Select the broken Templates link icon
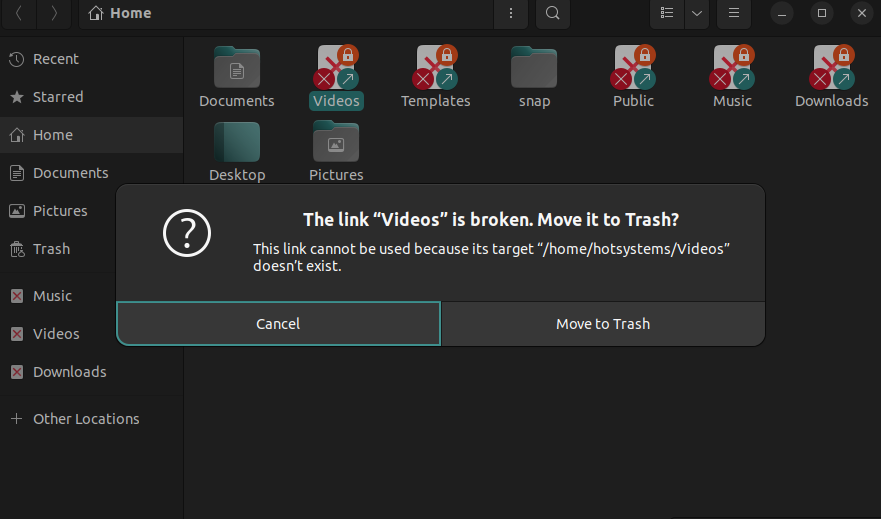Viewport: 881px width, 519px height. pyautogui.click(x=435, y=67)
